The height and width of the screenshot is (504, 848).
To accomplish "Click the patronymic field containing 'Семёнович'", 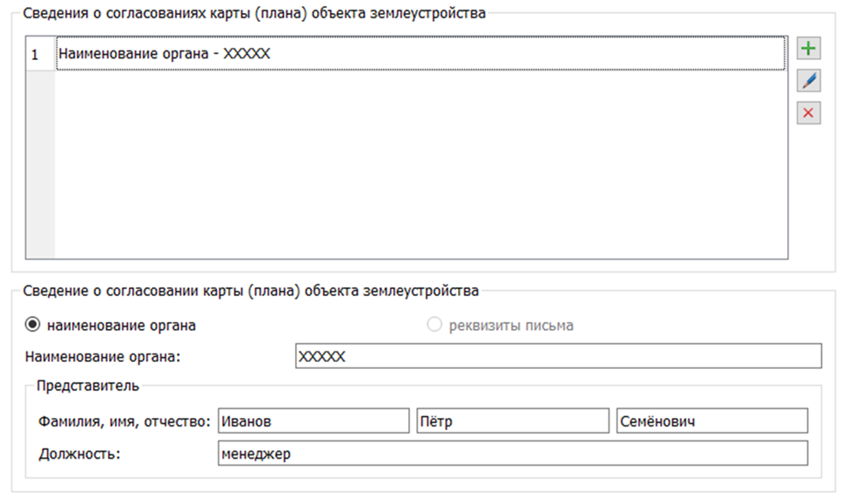I will pos(711,421).
